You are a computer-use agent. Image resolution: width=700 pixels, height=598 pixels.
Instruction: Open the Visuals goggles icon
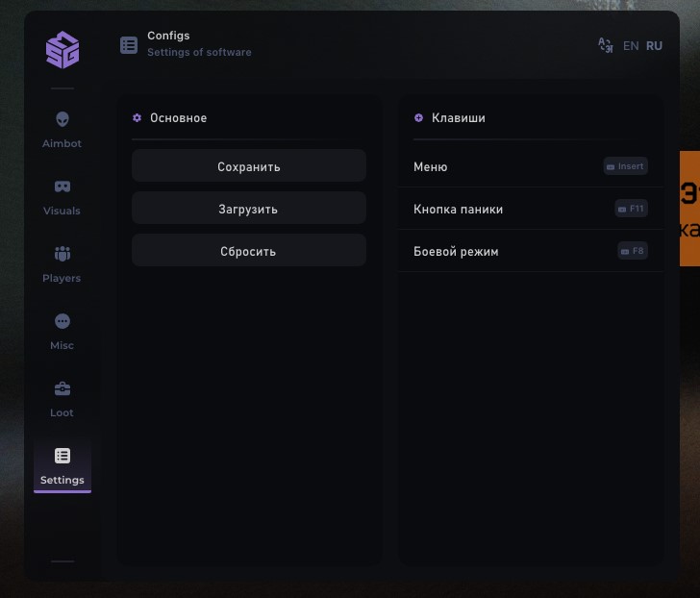coord(62,187)
